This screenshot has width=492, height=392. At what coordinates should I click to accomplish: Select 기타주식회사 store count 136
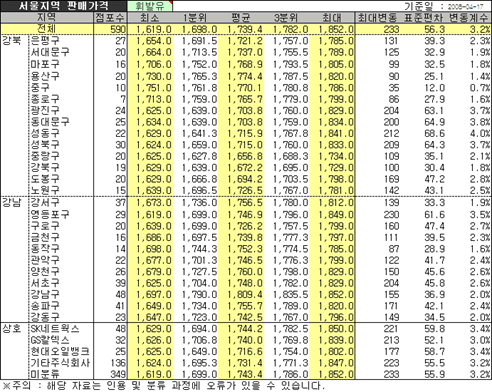(x=118, y=363)
